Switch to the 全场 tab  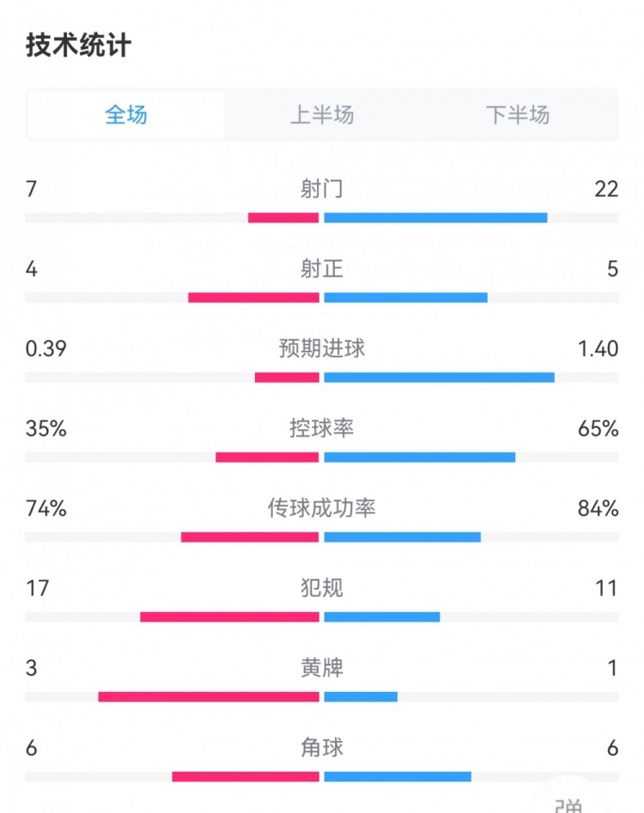[126, 115]
